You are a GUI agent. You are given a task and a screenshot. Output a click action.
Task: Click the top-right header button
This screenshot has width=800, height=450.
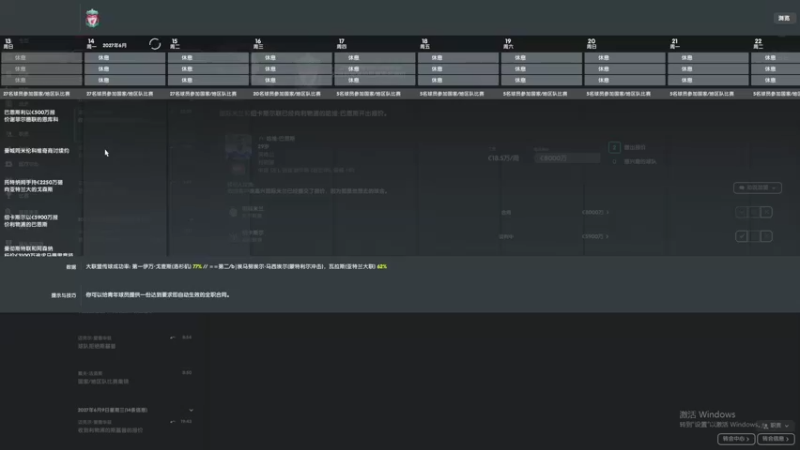tap(784, 18)
